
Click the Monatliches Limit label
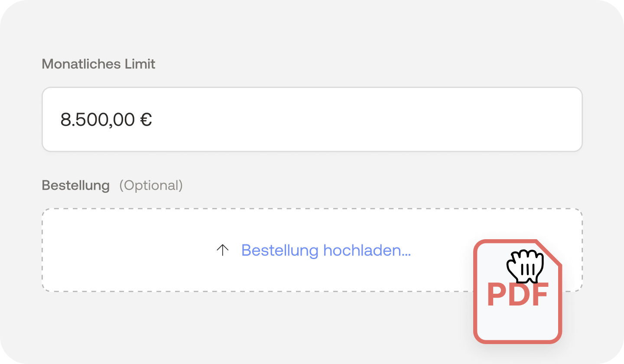[x=98, y=64]
